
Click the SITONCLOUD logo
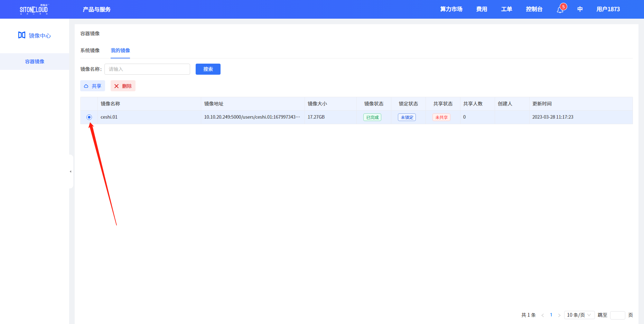(34, 9)
